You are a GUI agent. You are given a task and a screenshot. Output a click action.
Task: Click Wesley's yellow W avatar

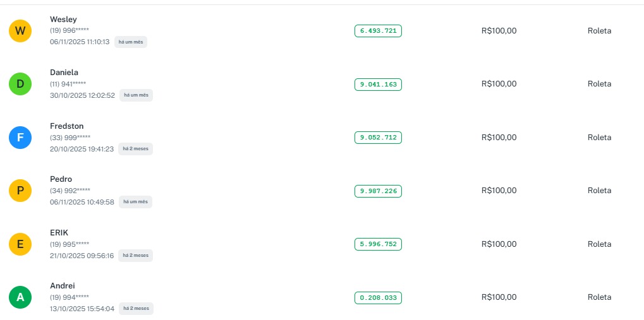[x=20, y=30]
